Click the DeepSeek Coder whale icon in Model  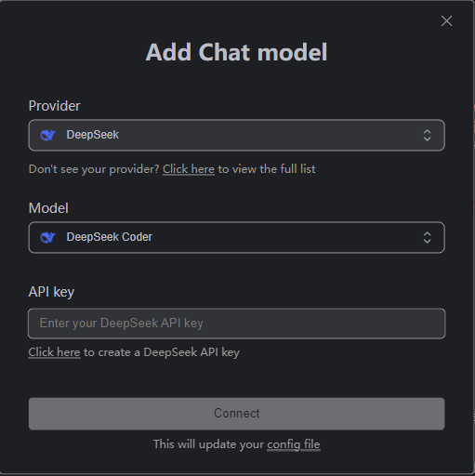(x=47, y=238)
